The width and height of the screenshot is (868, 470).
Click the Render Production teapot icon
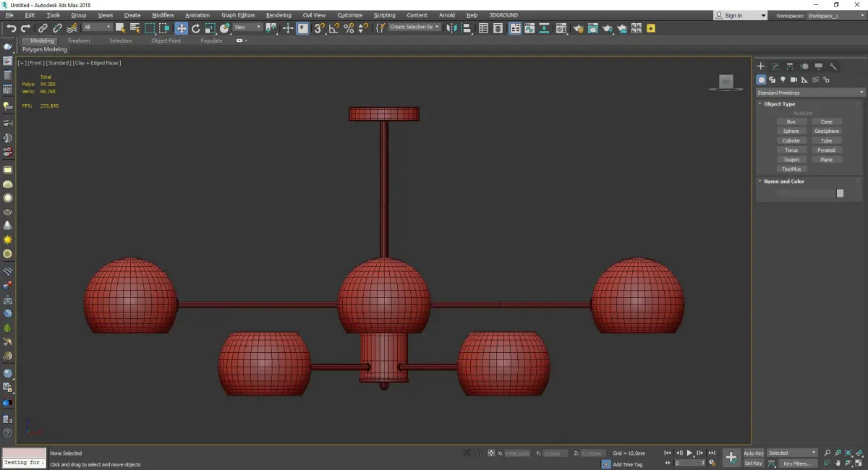[x=608, y=28]
